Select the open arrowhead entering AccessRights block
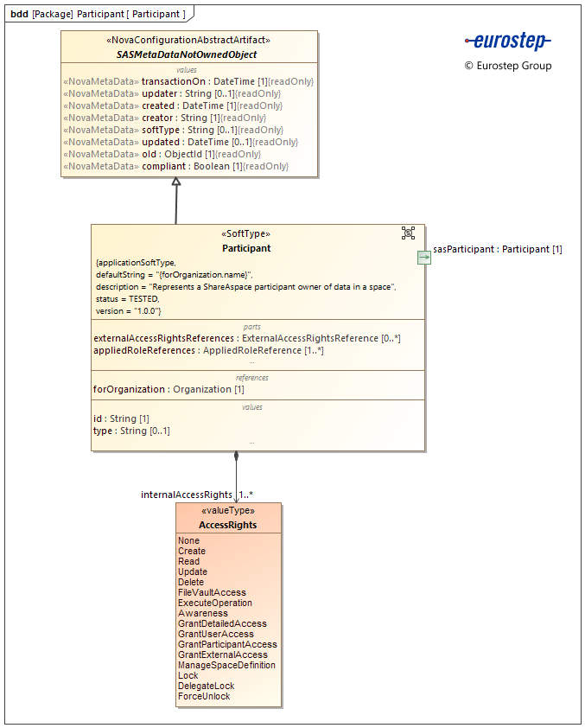Screen dimensions: 585x728 pos(236,498)
